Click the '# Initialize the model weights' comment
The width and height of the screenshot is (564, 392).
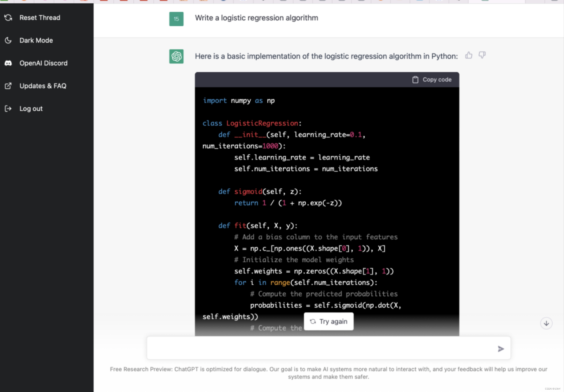pos(294,260)
